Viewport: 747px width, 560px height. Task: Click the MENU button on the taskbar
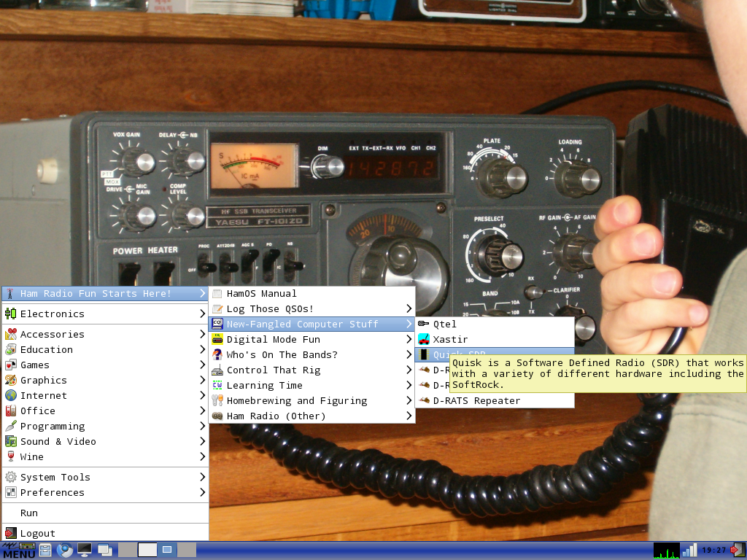pos(18,551)
